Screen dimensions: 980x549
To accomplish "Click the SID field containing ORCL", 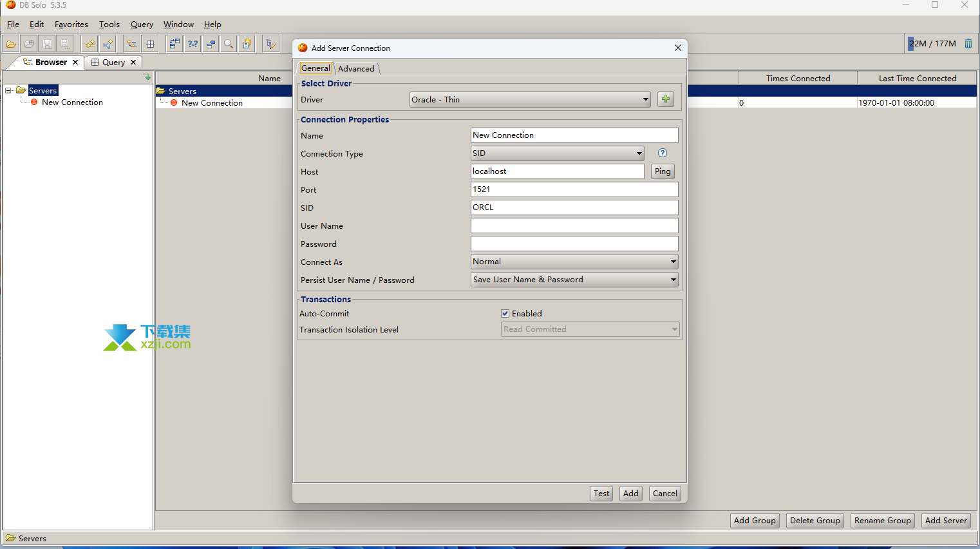I will [x=574, y=207].
